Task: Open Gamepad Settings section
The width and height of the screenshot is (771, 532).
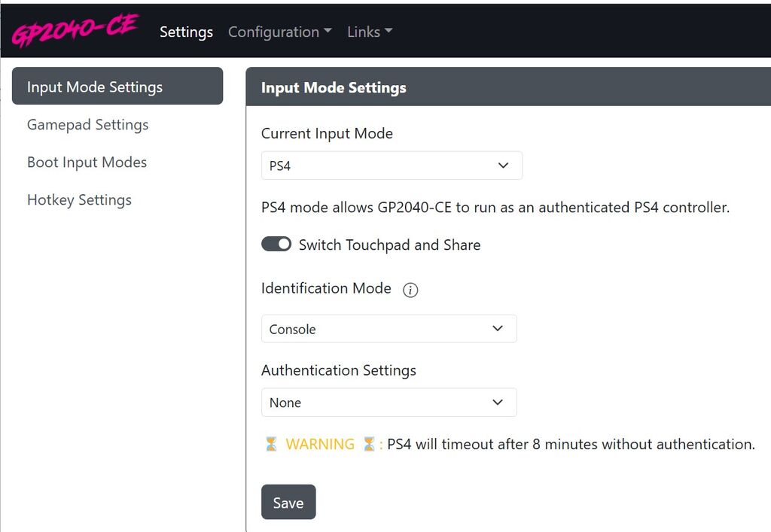Action: tap(87, 125)
